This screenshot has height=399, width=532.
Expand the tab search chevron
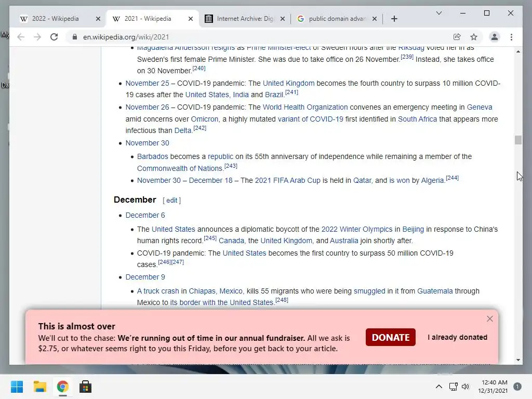tap(438, 13)
